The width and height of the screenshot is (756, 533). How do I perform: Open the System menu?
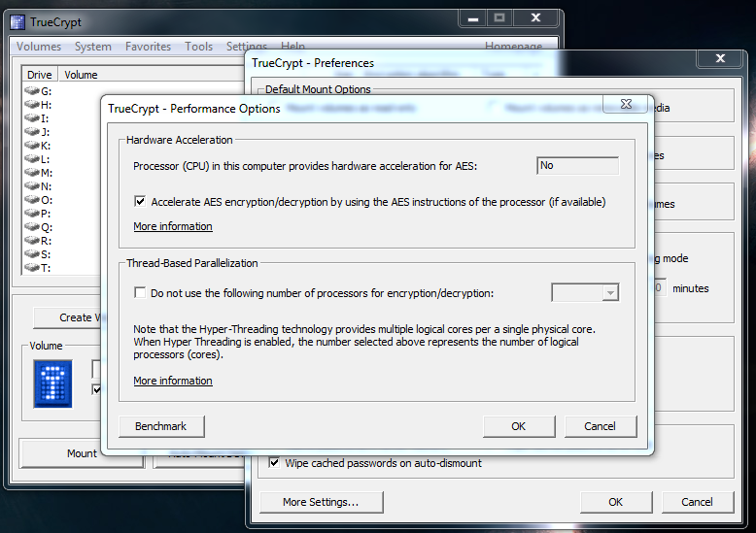click(93, 47)
